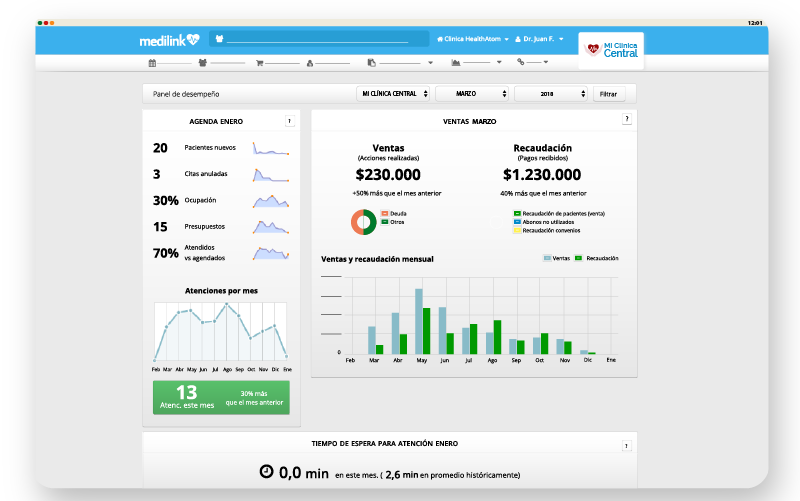Click the Citas anuladas sparkline
Screen dimensions: 800x501
tap(270, 175)
